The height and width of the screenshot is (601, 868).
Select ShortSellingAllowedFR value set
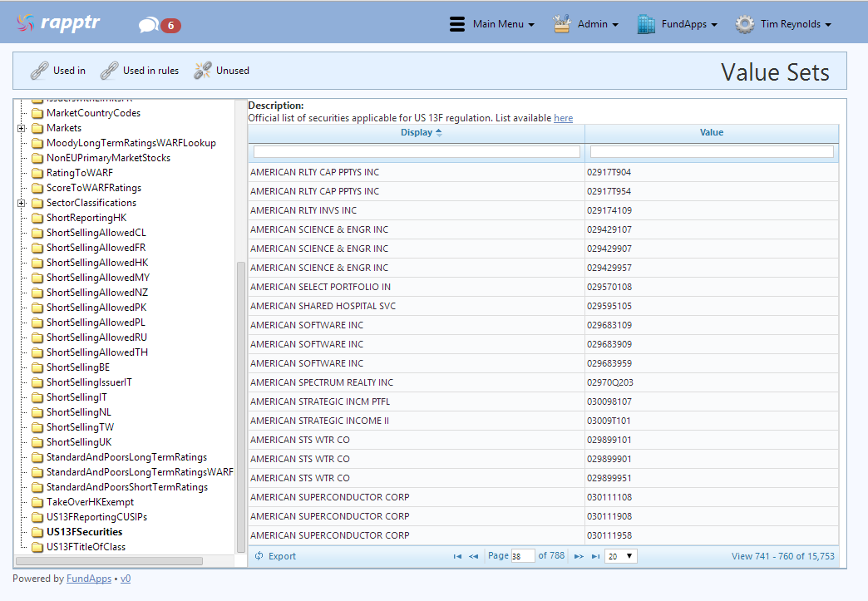96,248
